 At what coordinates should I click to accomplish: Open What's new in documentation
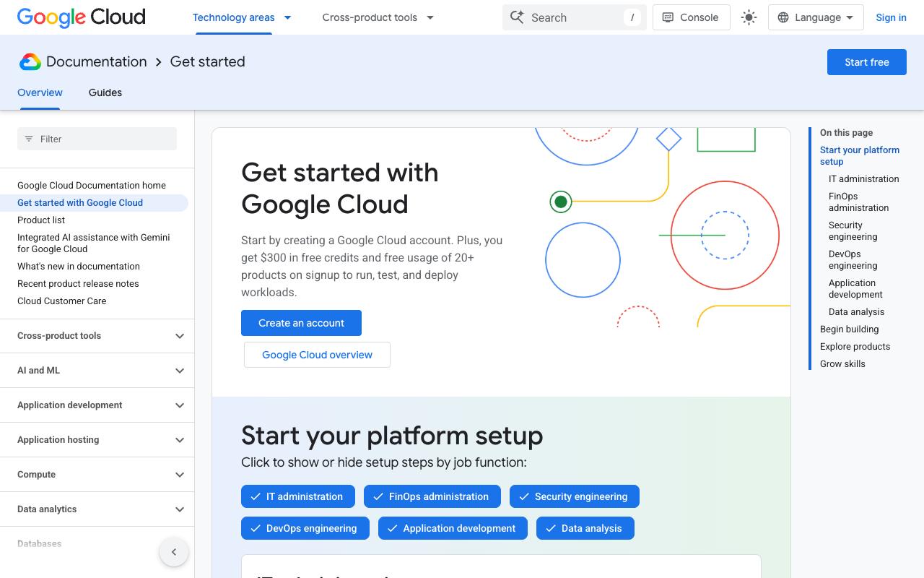point(79,267)
